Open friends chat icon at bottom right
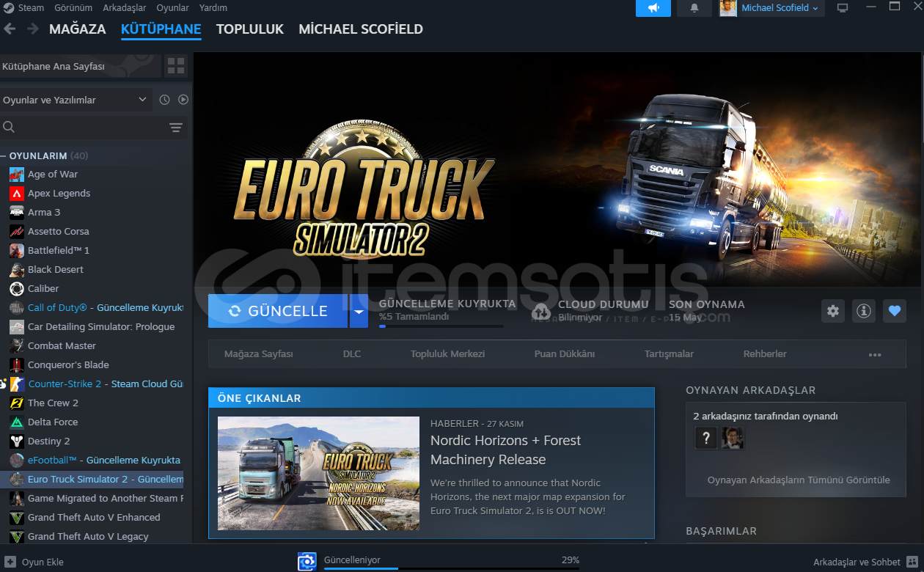The height and width of the screenshot is (572, 924). (912, 562)
